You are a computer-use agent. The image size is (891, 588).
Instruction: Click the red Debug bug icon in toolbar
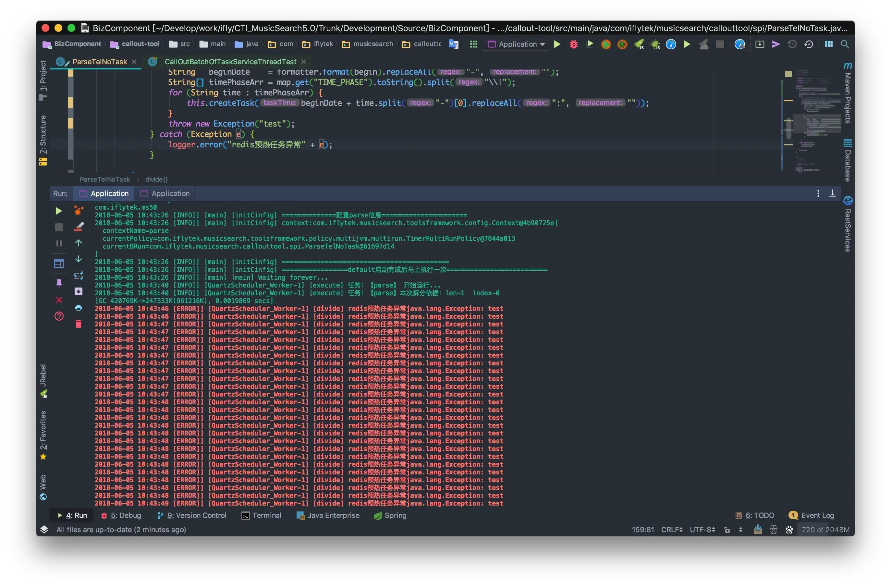click(x=573, y=44)
